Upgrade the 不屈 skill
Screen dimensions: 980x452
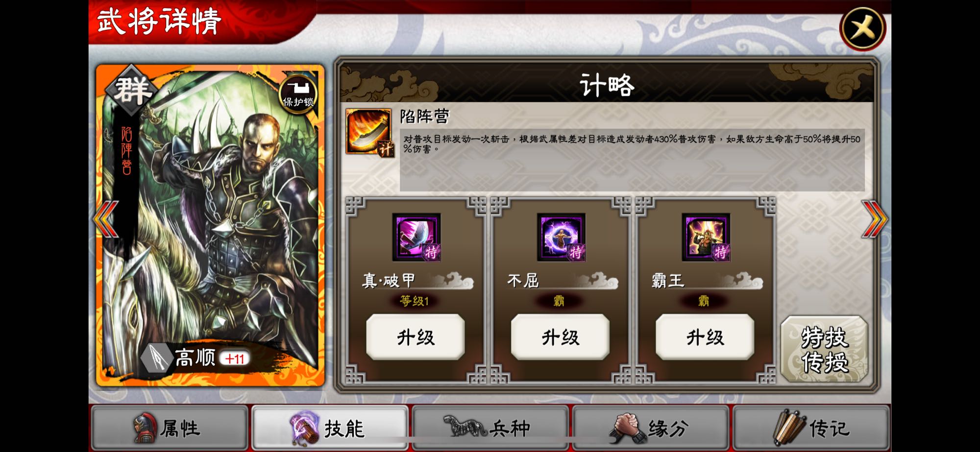561,337
